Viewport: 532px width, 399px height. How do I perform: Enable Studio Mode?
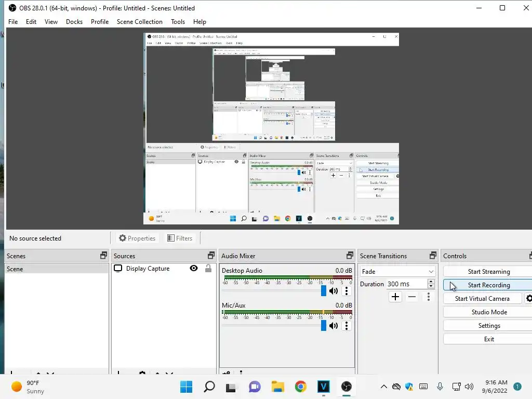(x=488, y=312)
